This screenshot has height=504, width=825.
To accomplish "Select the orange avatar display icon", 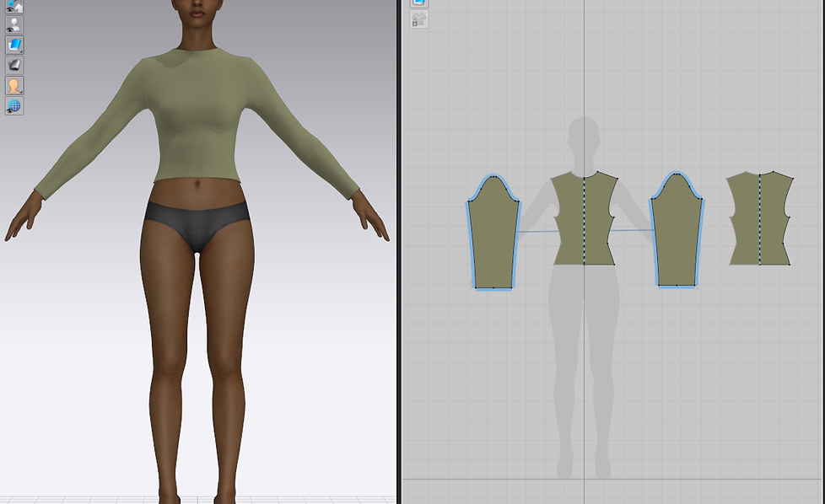I will click(13, 85).
